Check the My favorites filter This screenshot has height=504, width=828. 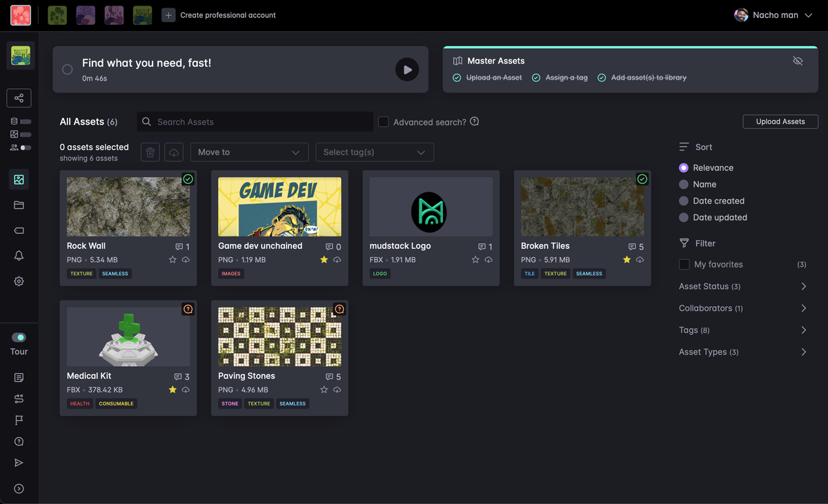pyautogui.click(x=684, y=265)
